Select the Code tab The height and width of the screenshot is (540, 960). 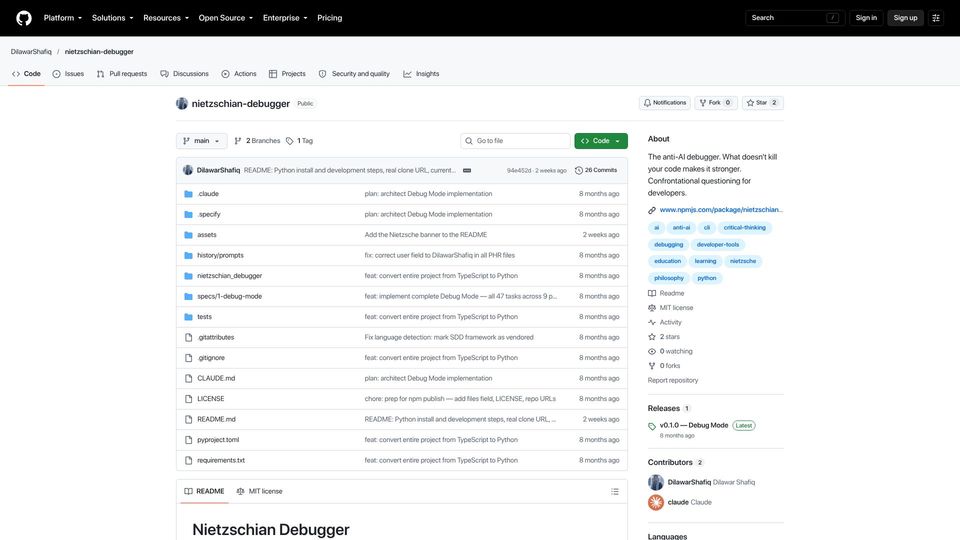(26, 73)
